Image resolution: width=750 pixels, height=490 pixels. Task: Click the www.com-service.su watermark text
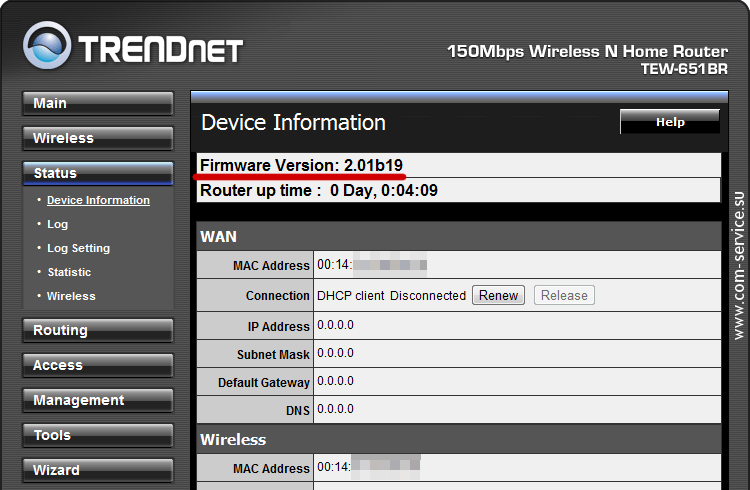[x=739, y=266]
